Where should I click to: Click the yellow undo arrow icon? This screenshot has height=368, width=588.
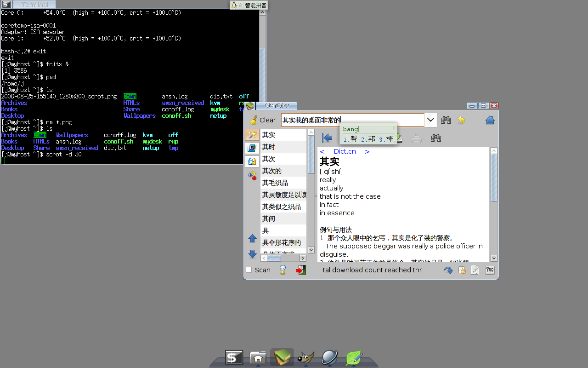tap(461, 120)
